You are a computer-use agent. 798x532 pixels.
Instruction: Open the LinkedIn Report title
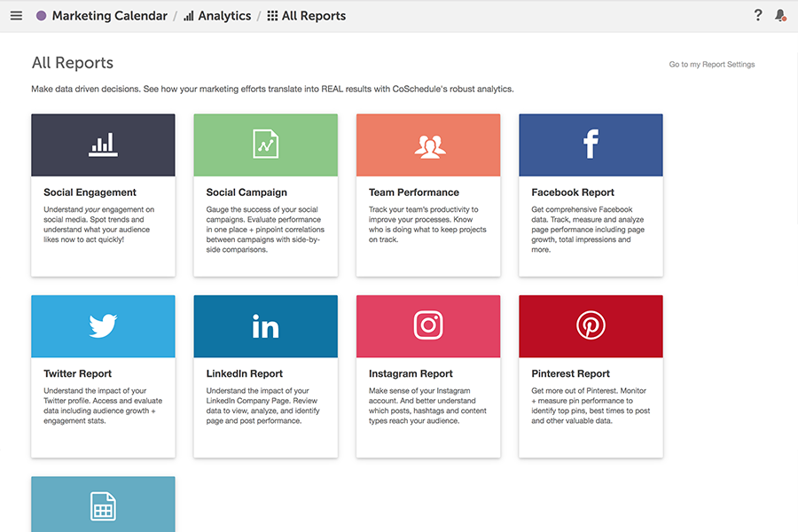tap(245, 373)
